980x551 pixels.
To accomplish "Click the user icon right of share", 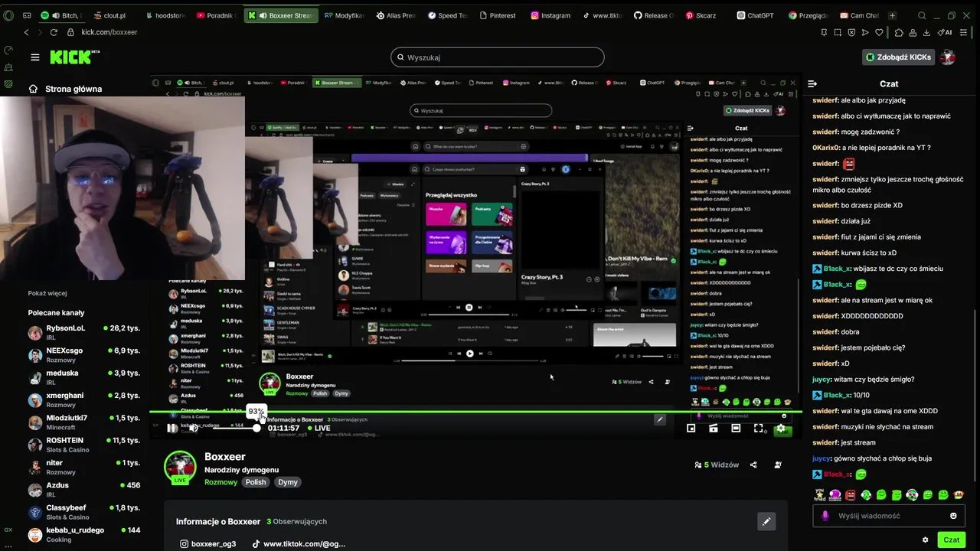I will click(778, 465).
